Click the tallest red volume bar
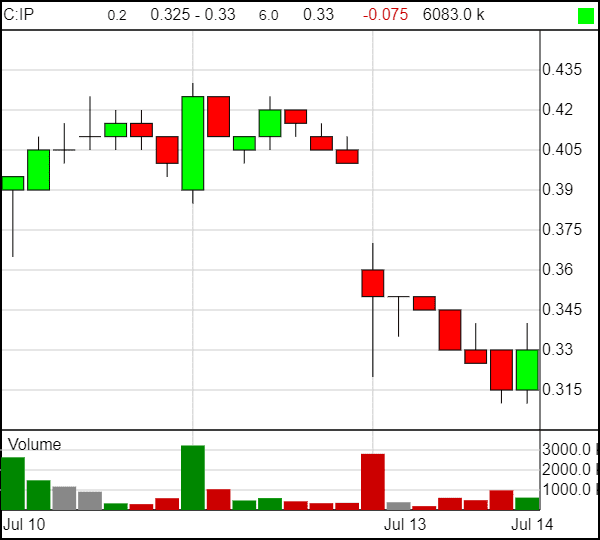The height and width of the screenshot is (540, 600). [x=373, y=482]
